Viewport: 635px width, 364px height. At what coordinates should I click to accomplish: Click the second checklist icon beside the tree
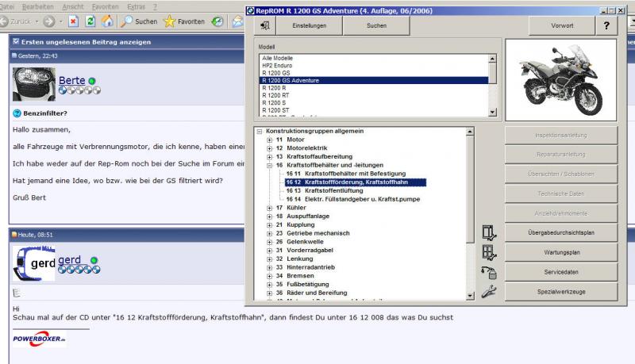(489, 253)
